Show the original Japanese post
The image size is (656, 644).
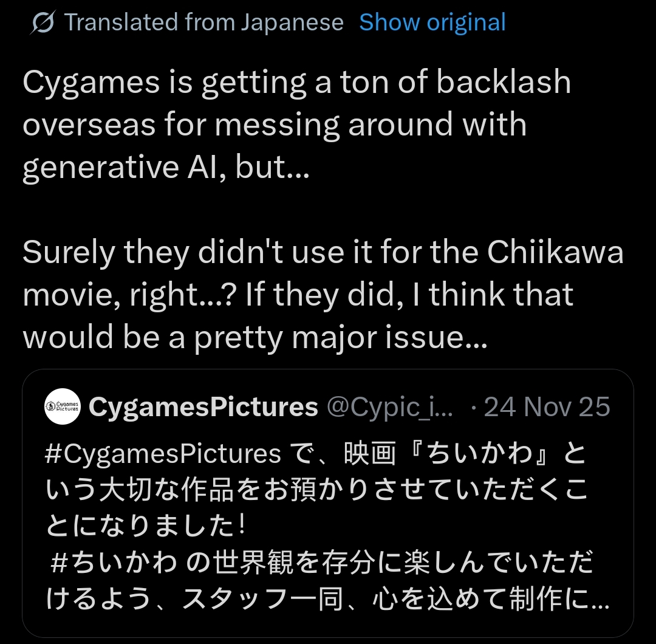pos(432,22)
